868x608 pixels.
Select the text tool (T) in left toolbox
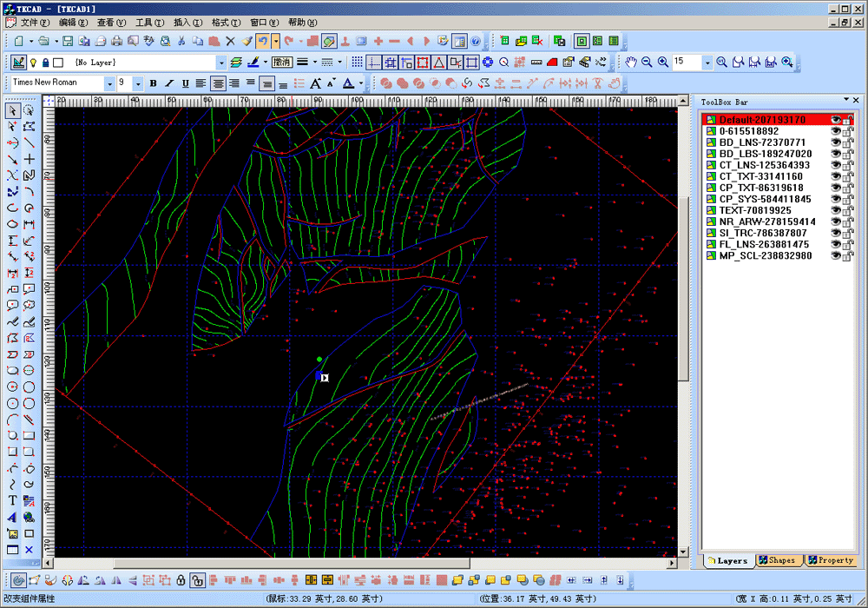click(x=12, y=500)
